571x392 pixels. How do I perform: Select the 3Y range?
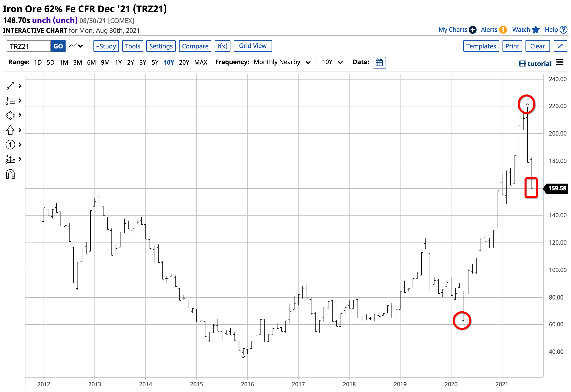(x=143, y=62)
